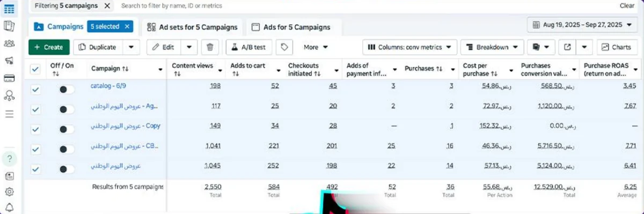The image size is (644, 214).
Task: Click the tag label icon in toolbar
Action: tap(285, 47)
